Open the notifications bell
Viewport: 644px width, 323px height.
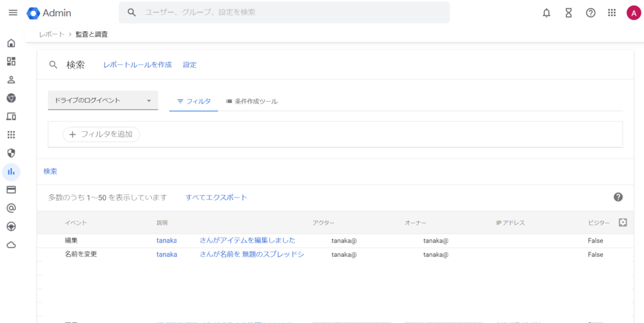(547, 13)
